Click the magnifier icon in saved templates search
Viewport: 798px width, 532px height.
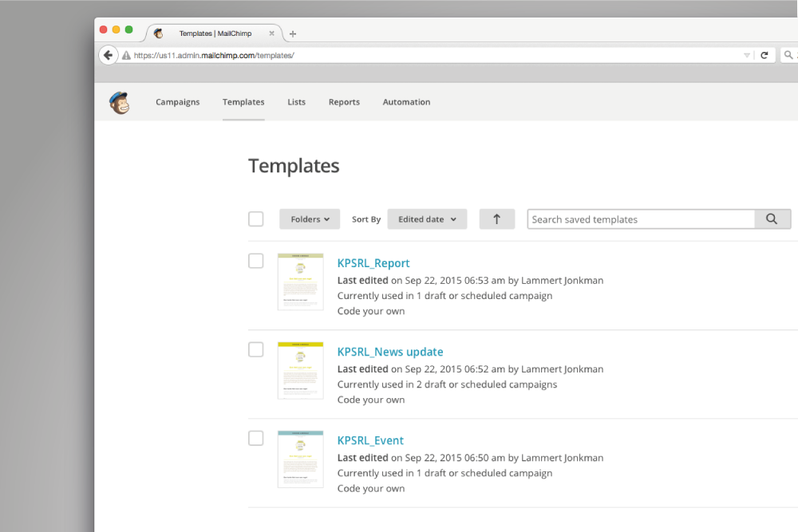coord(772,219)
